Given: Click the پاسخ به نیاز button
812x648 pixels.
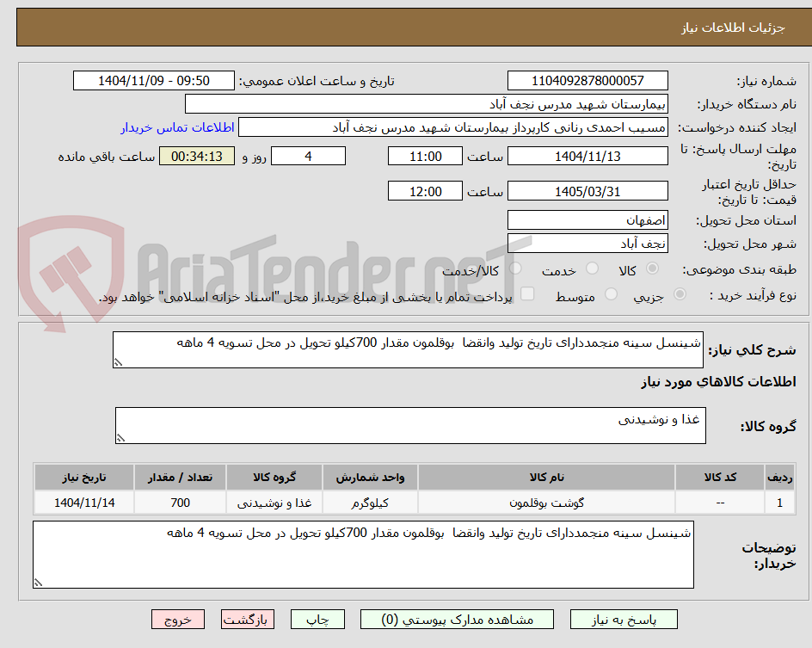Looking at the screenshot, I should pyautogui.click(x=624, y=620).
